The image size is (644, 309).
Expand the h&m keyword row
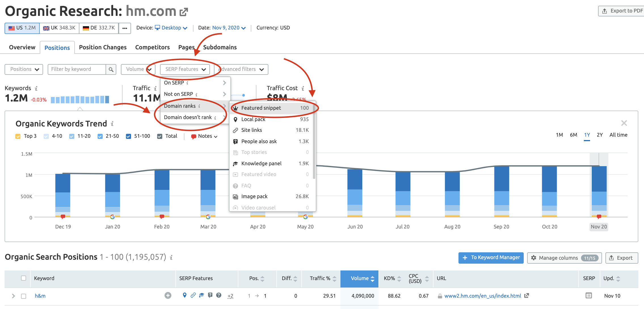pyautogui.click(x=13, y=296)
